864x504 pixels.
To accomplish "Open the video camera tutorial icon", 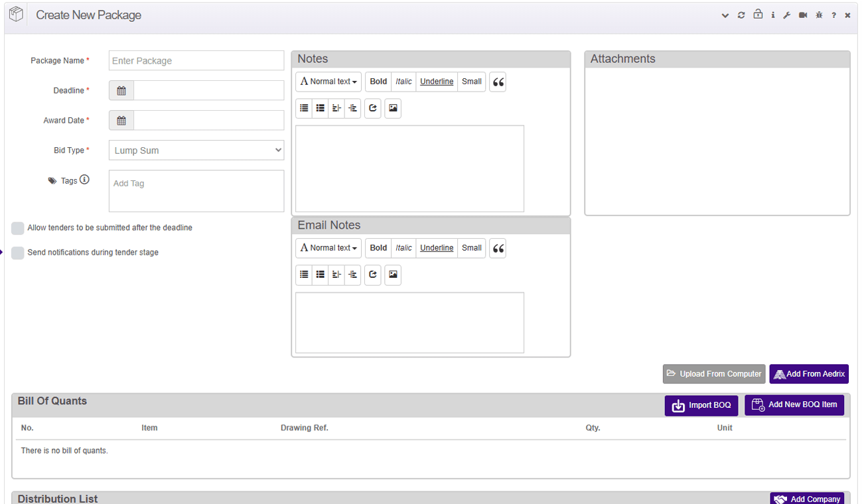I will click(803, 15).
